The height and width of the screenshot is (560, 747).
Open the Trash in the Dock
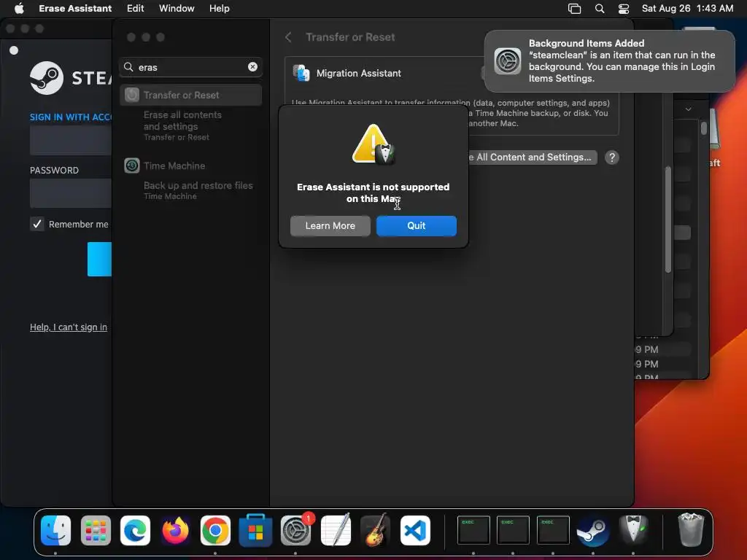pos(691,529)
